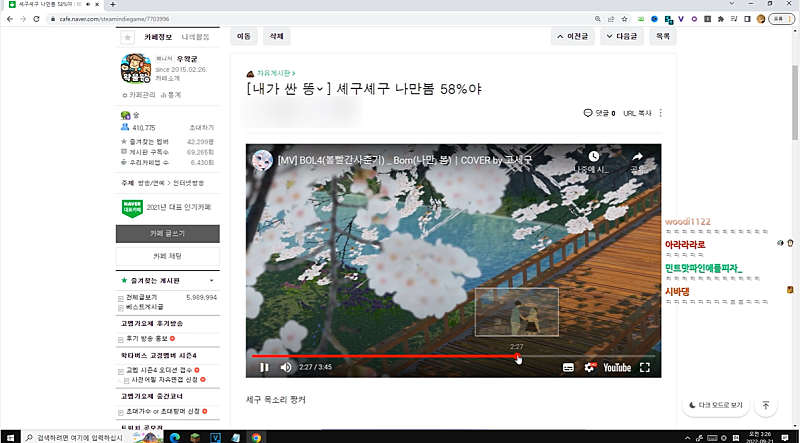This screenshot has width=800, height=443.
Task: Open 카페관리 settings
Action: coord(139,95)
